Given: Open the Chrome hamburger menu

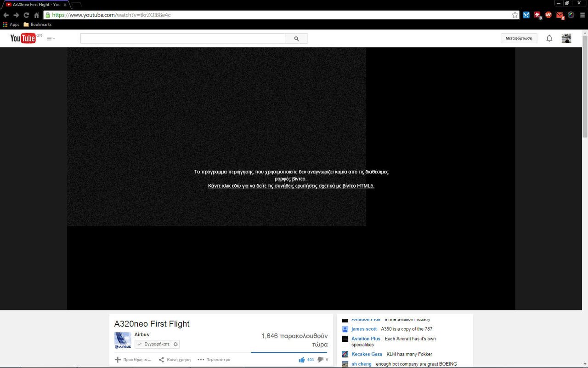Looking at the screenshot, I should (x=582, y=15).
